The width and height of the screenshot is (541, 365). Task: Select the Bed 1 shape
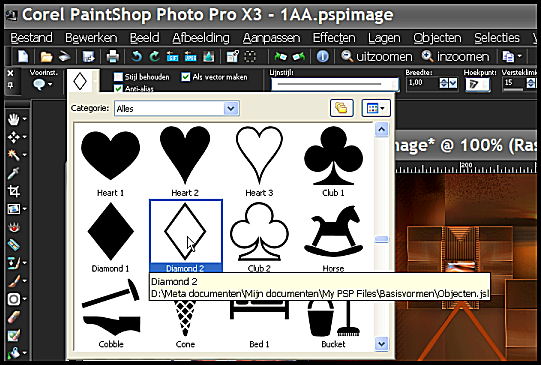259,324
